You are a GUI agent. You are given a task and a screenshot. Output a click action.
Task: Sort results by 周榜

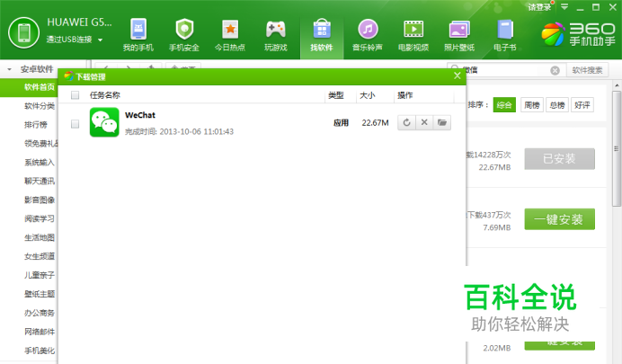531,105
